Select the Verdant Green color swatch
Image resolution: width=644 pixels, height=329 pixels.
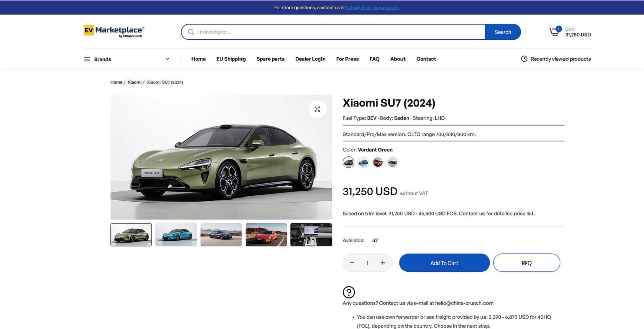(348, 162)
